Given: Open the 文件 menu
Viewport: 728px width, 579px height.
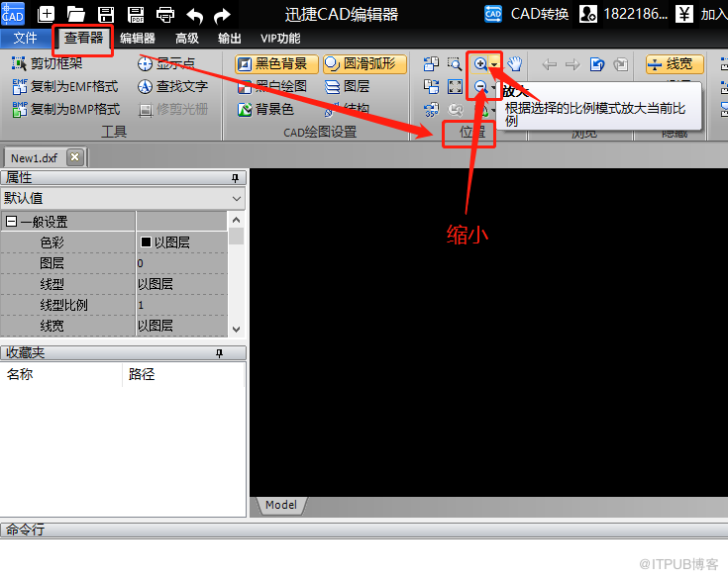Looking at the screenshot, I should (25, 38).
